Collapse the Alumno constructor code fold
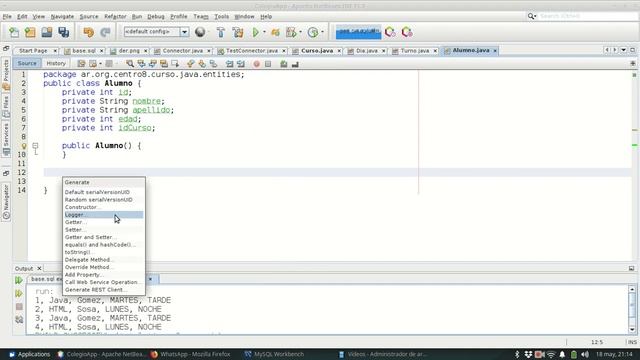 tap(36, 145)
